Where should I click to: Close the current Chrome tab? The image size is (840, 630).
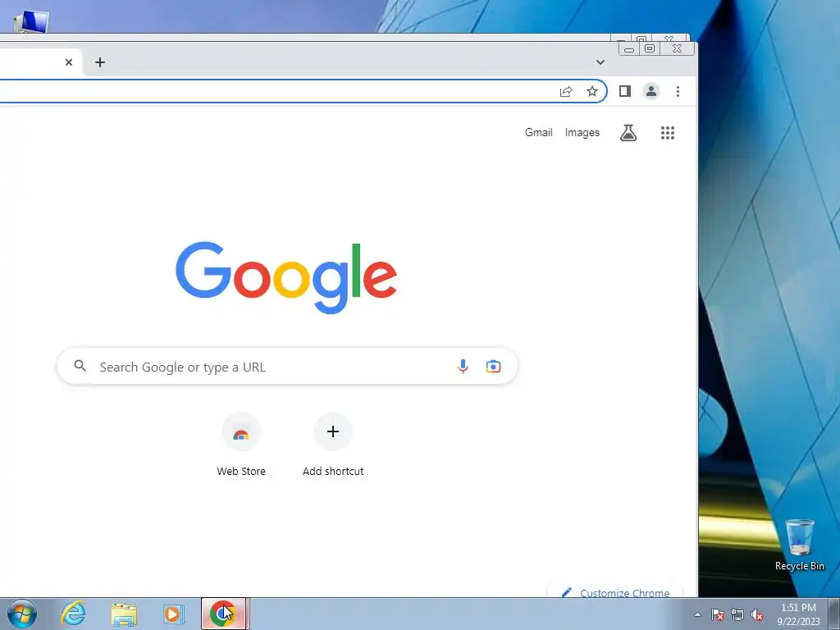pos(69,62)
